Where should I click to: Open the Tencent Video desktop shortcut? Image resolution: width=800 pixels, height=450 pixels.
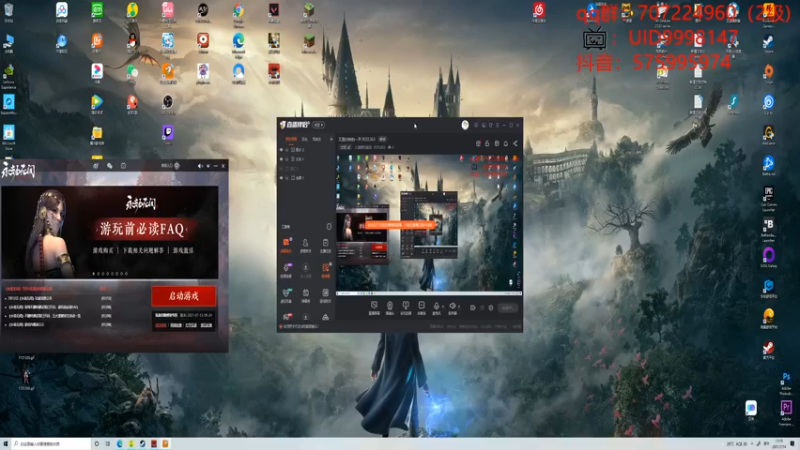97,102
